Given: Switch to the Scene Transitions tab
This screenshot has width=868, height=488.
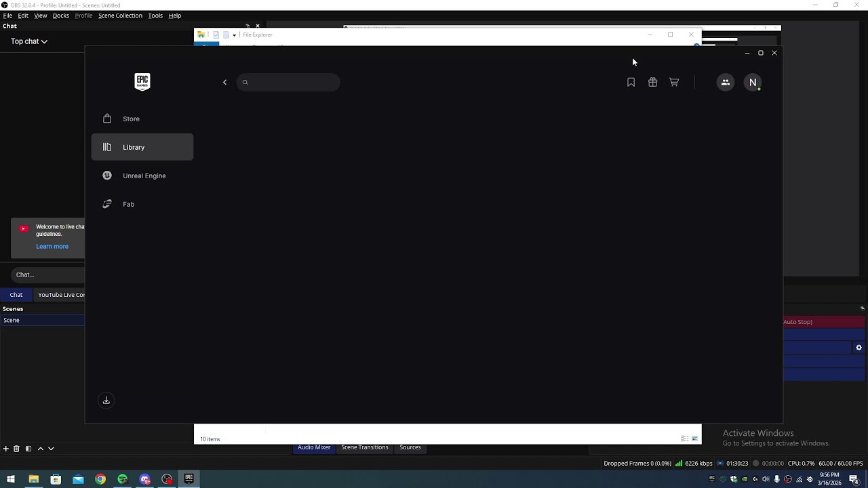Looking at the screenshot, I should (x=365, y=447).
